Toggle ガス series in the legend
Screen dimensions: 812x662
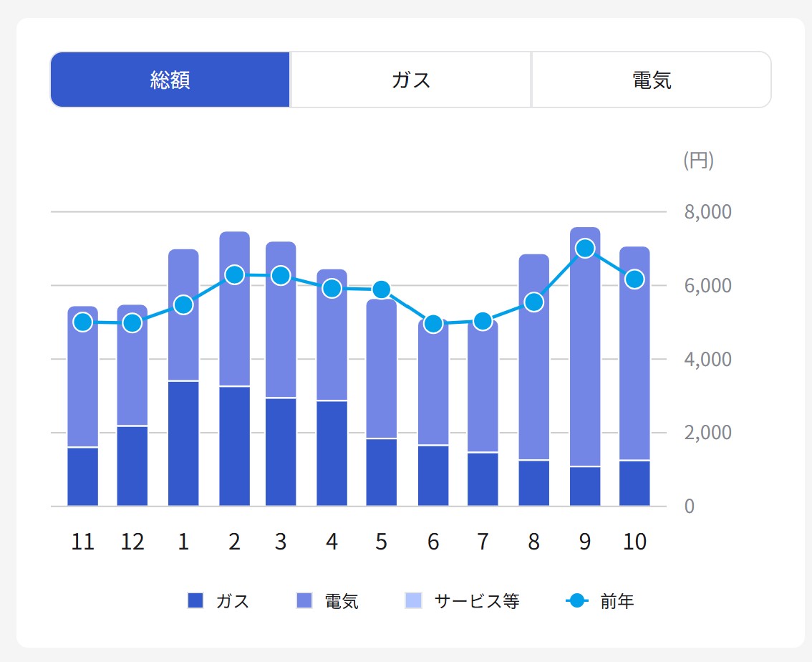click(x=218, y=600)
